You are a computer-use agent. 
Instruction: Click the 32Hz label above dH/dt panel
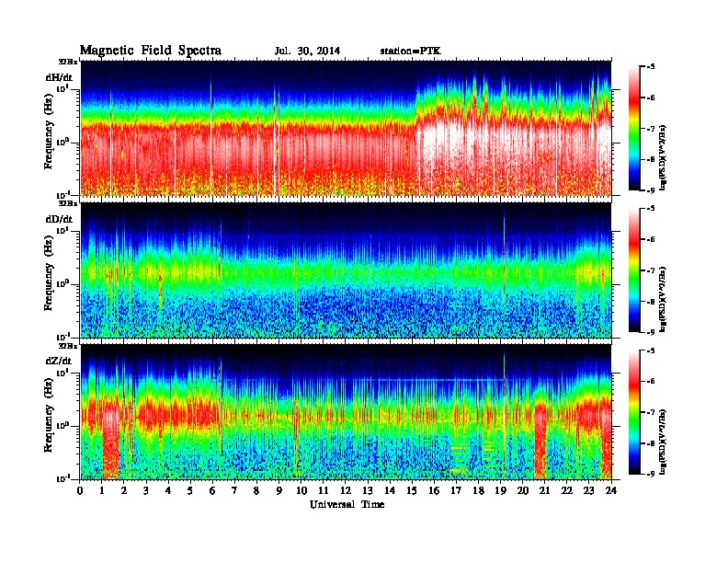click(x=68, y=62)
